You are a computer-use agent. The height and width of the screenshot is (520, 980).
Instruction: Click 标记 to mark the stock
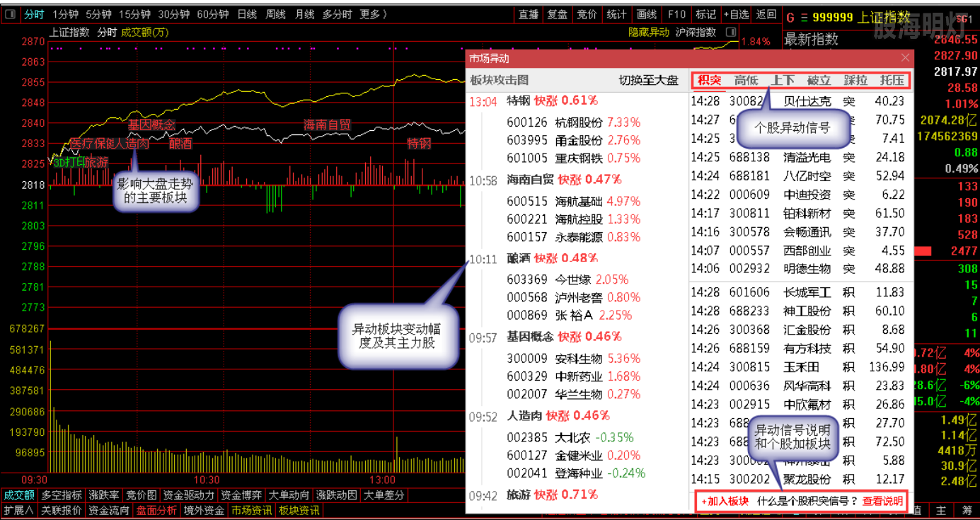coord(705,15)
